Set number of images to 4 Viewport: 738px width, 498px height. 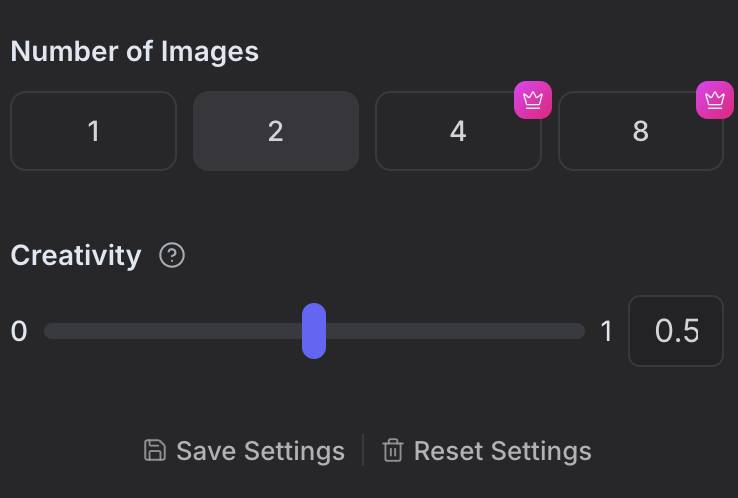457,131
